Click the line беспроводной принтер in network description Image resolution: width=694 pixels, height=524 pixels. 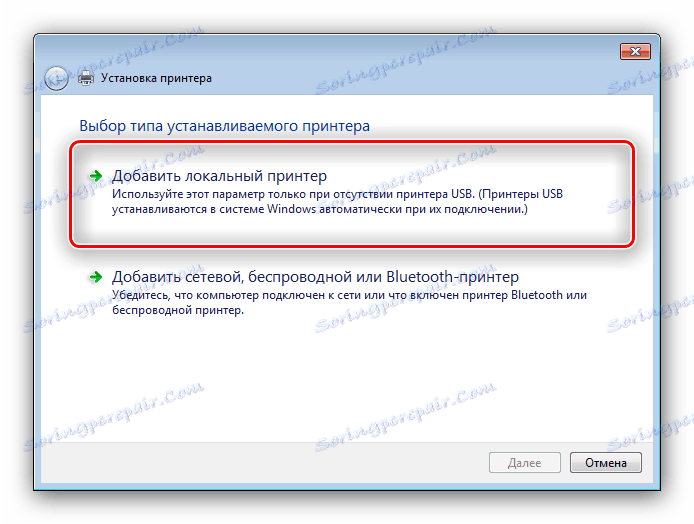point(178,310)
